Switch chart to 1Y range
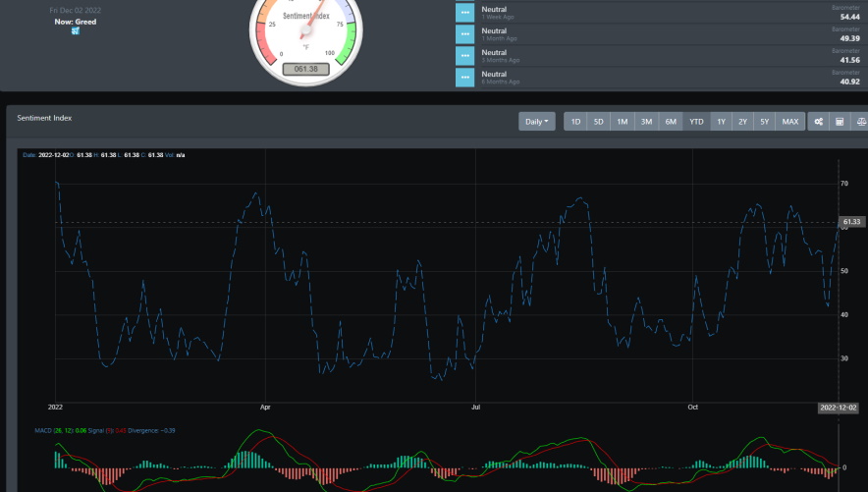The height and width of the screenshot is (492, 868). (x=721, y=122)
